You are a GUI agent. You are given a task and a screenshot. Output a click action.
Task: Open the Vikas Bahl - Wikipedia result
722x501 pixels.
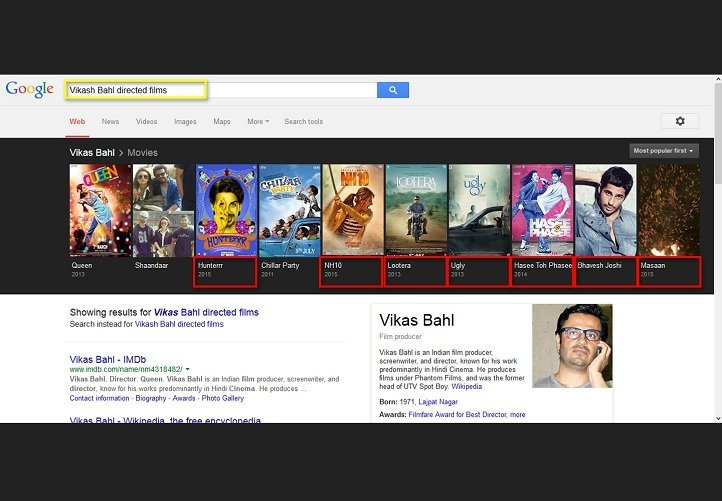click(x=165, y=420)
